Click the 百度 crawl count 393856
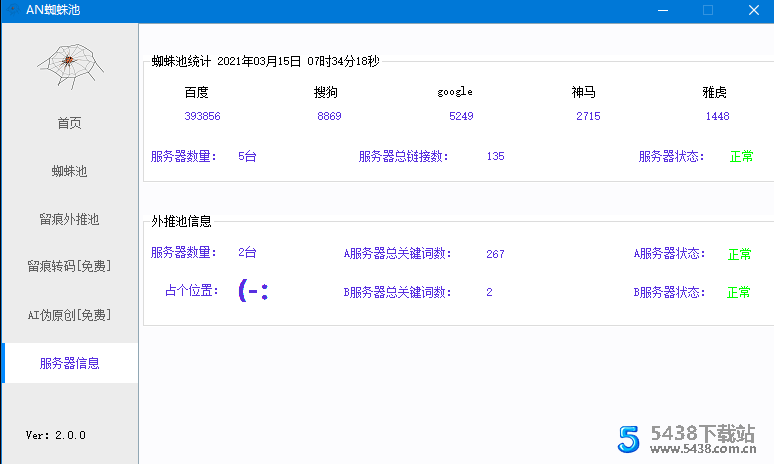This screenshot has height=464, width=774. [x=202, y=116]
